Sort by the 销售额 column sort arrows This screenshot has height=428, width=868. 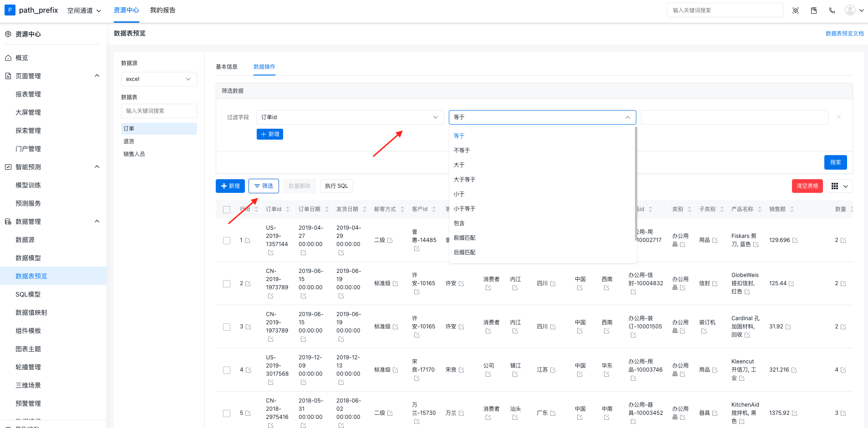(792, 209)
